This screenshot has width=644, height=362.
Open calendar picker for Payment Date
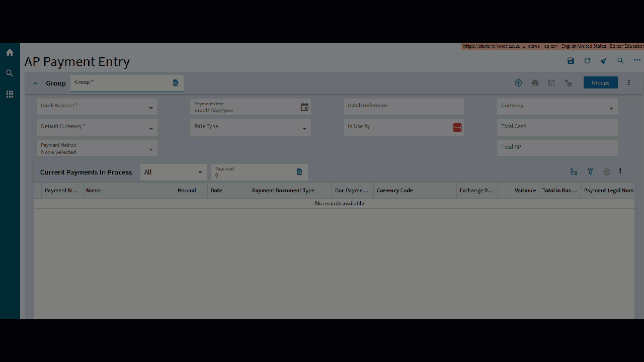[304, 107]
